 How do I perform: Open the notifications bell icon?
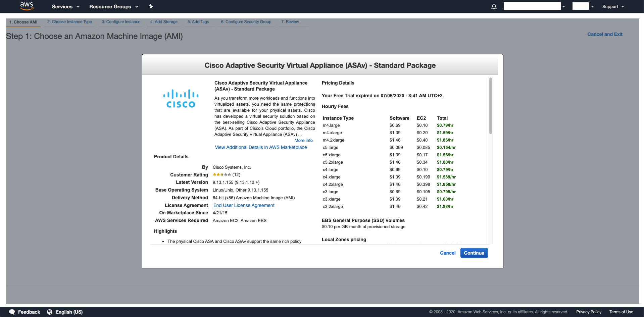point(494,7)
